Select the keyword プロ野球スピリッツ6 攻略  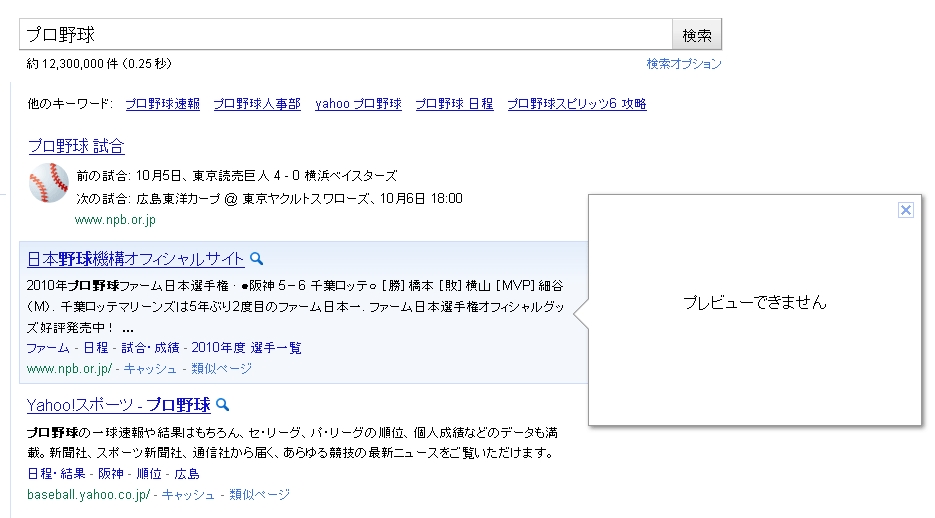(x=577, y=104)
